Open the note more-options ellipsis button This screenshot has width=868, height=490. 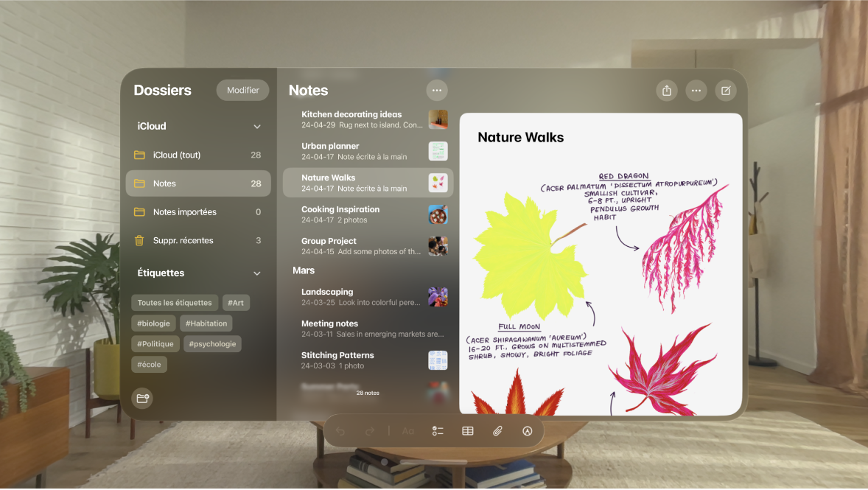(696, 90)
